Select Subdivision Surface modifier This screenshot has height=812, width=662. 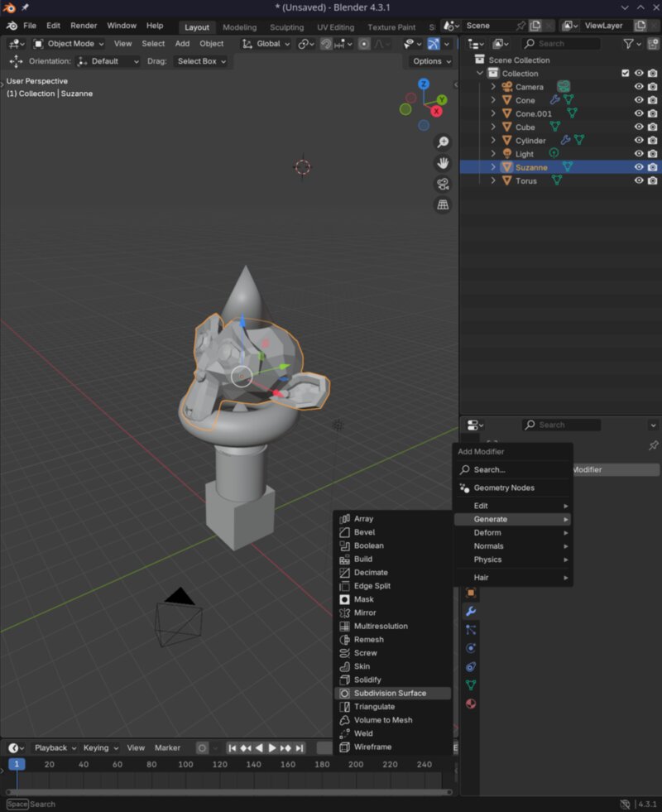[x=392, y=693]
